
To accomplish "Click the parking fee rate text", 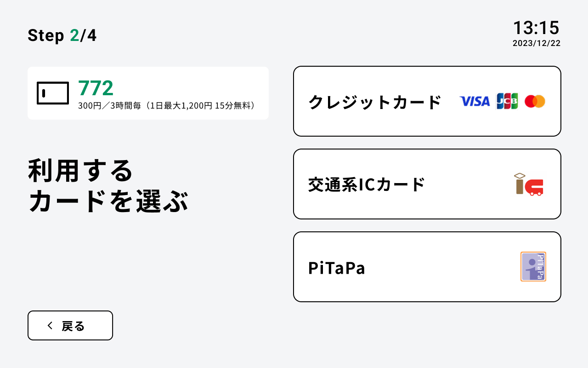I will click(166, 106).
